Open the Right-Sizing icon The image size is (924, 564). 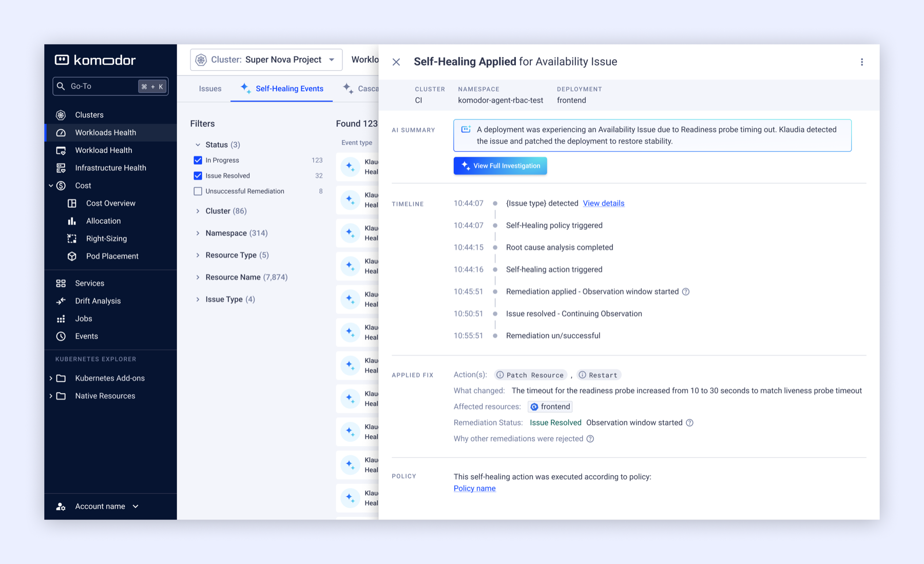pos(72,239)
